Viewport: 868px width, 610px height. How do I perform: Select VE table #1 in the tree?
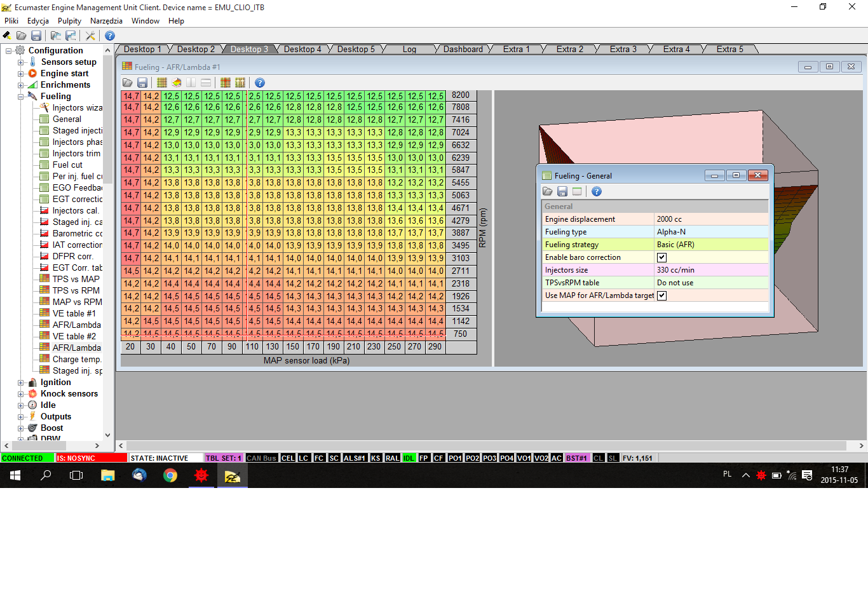pyautogui.click(x=74, y=313)
